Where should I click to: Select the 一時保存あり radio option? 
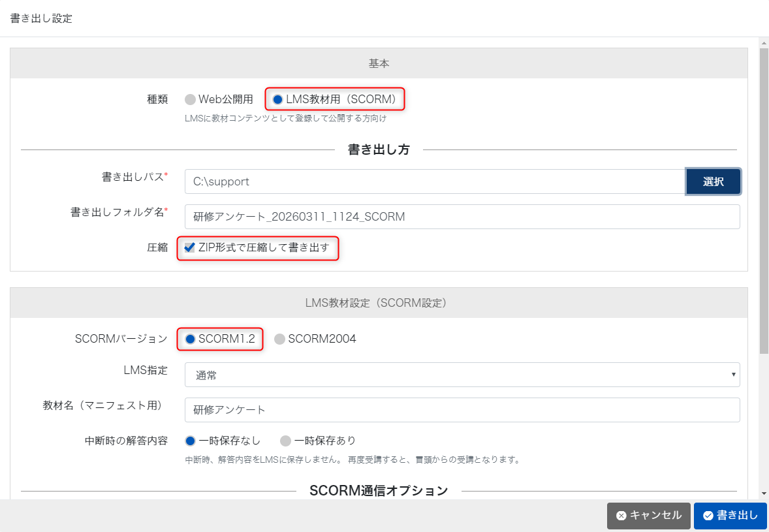tap(285, 441)
